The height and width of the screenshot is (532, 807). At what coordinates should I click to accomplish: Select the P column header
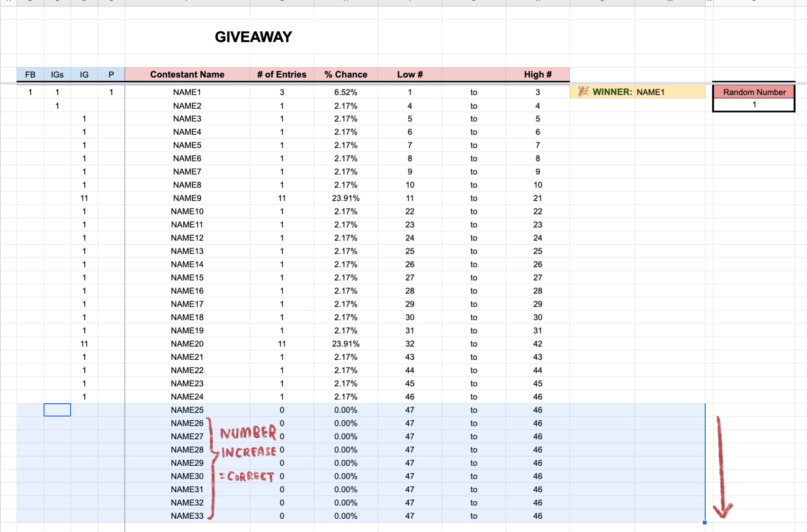111,74
